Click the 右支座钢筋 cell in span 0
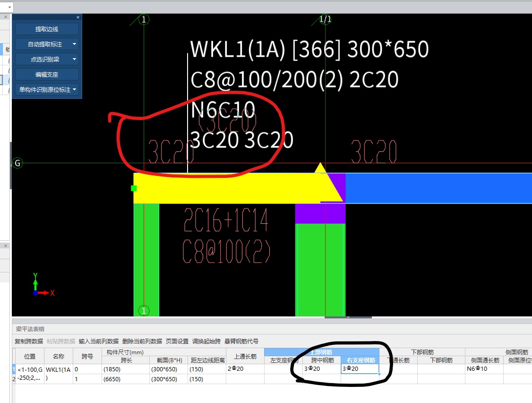The width and height of the screenshot is (532, 403). (360, 369)
